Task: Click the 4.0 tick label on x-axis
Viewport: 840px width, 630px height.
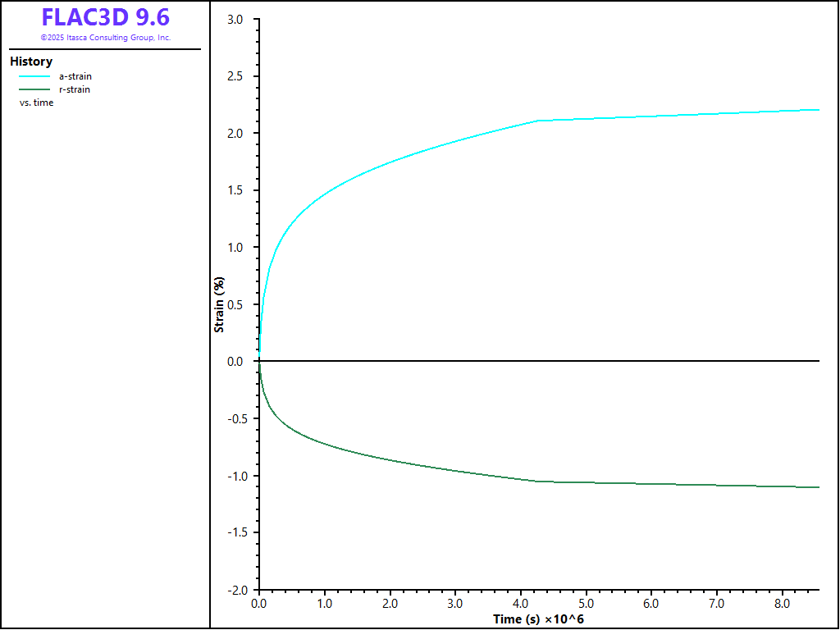Action: pyautogui.click(x=520, y=604)
